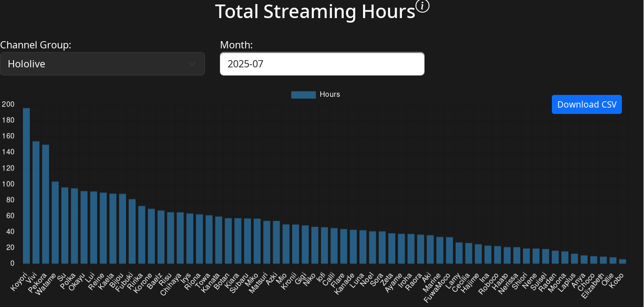Select the Pekora bar

pos(46,204)
